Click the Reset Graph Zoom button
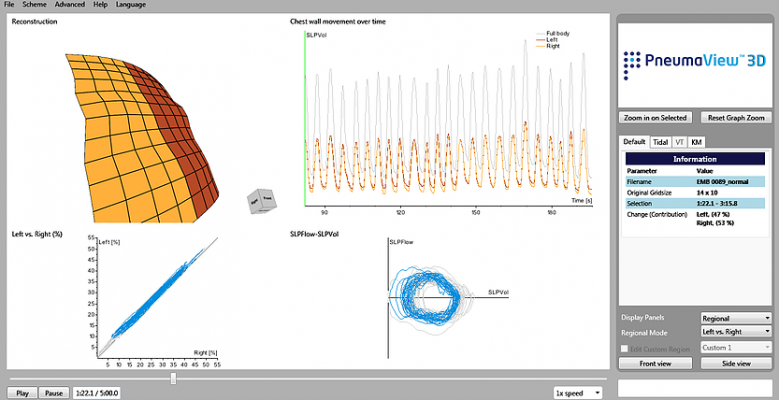The height and width of the screenshot is (400, 779). coord(735,117)
